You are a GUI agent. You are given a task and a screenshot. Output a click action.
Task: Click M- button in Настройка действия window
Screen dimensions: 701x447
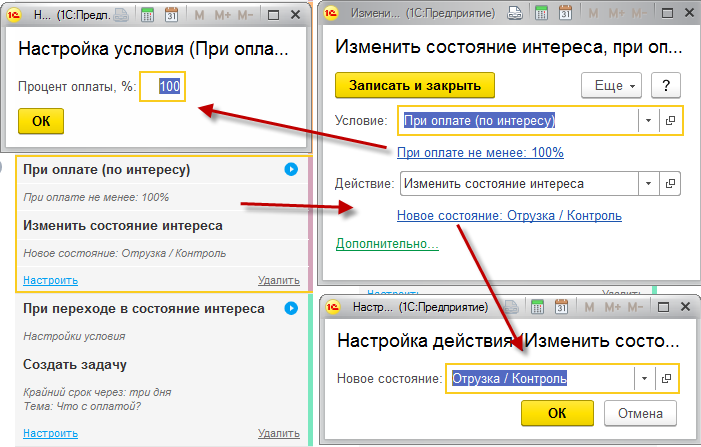tap(635, 307)
